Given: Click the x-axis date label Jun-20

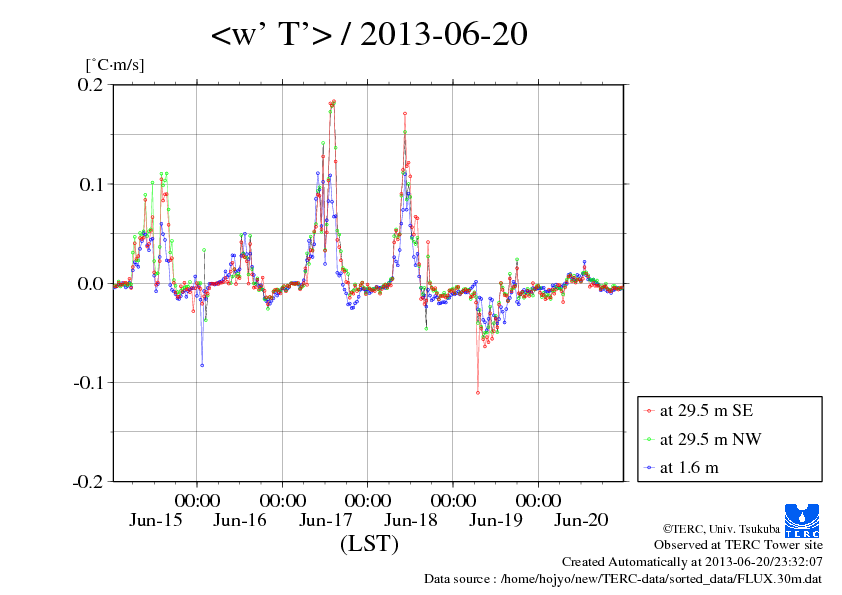Looking at the screenshot, I should click(x=581, y=520).
